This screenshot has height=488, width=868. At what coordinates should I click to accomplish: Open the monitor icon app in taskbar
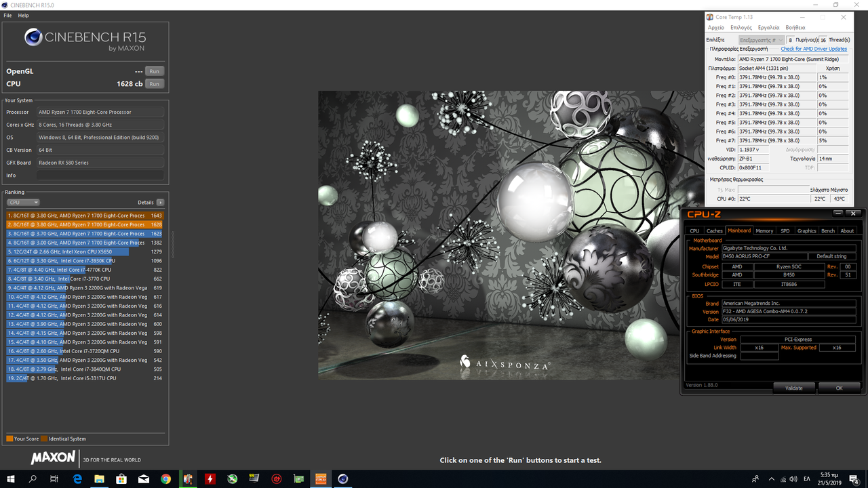click(254, 479)
